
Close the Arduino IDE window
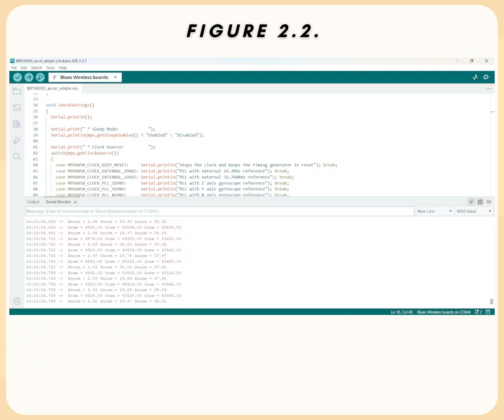[x=486, y=61]
